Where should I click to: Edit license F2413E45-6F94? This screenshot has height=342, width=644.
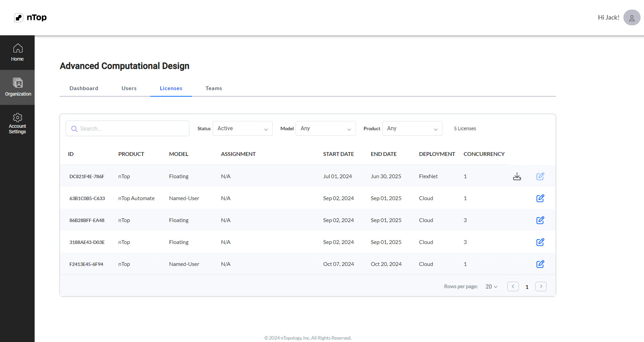540,264
